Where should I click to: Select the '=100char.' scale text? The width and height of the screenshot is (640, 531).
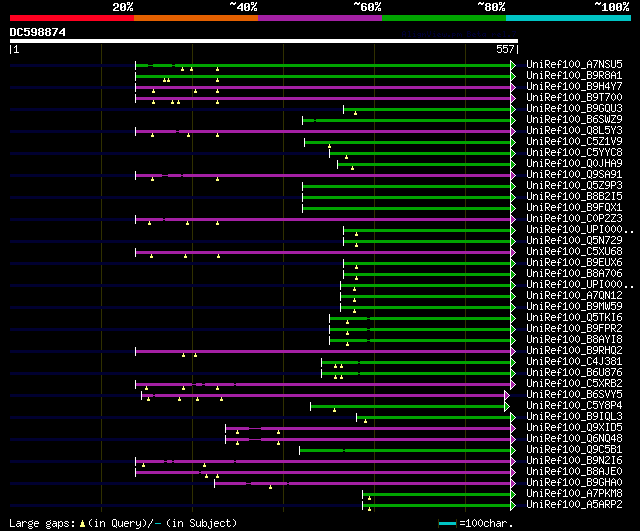(x=486, y=523)
